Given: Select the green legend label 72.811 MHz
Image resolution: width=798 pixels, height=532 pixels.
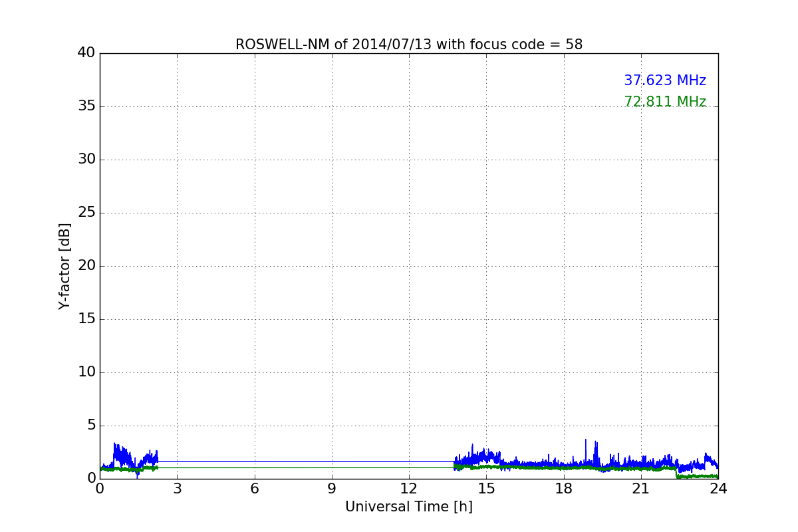Looking at the screenshot, I should pos(665,102).
